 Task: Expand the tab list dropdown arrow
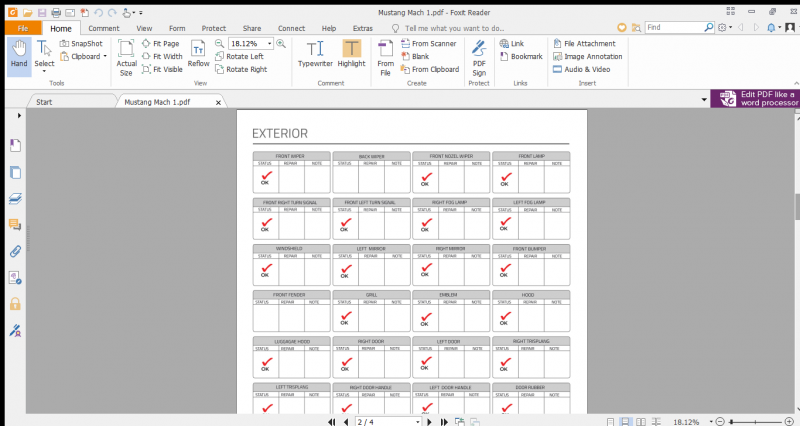[704, 99]
